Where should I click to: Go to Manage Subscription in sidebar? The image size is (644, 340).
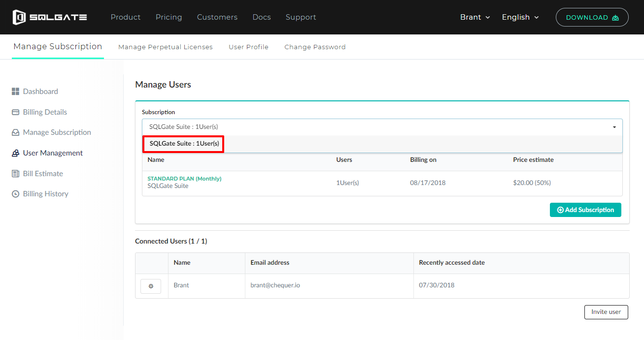(51, 132)
